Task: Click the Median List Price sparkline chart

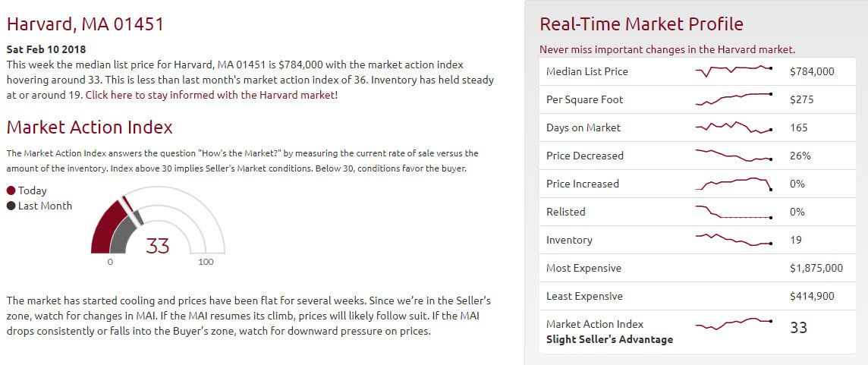Action: [734, 71]
